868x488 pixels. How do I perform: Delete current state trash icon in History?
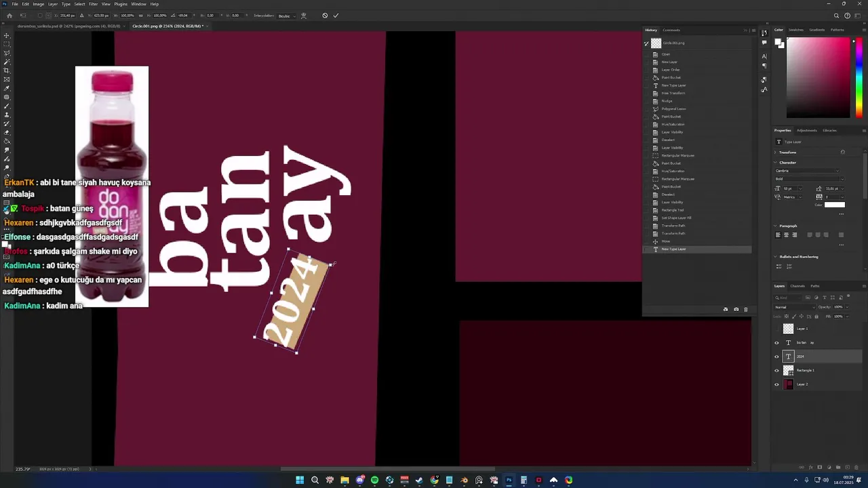[746, 310]
